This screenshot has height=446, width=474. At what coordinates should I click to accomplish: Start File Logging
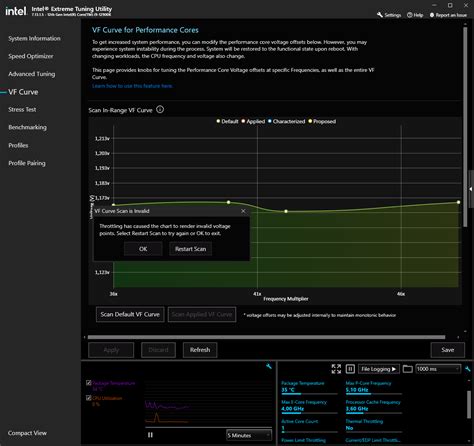tap(379, 369)
